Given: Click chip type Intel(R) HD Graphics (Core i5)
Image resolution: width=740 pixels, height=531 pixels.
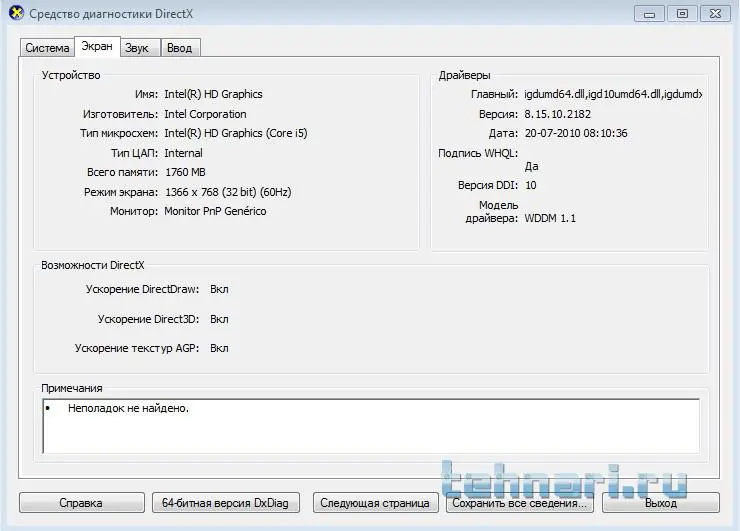Looking at the screenshot, I should 236,134.
